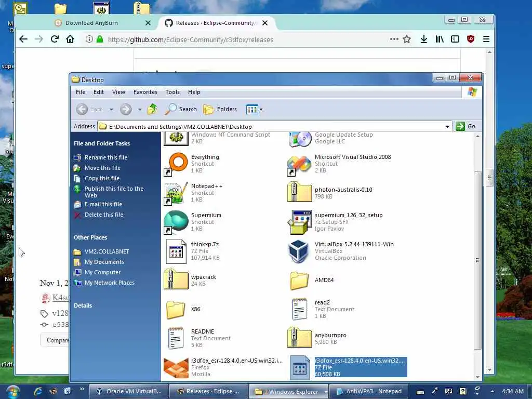Click the Firefox back arrow
The height and width of the screenshot is (399, 532).
pyautogui.click(x=23, y=39)
